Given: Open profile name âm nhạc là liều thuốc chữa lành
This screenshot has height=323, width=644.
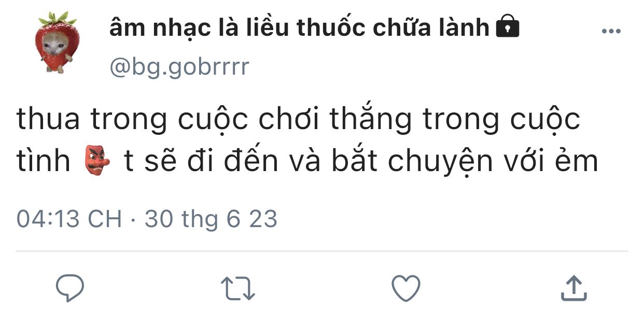Looking at the screenshot, I should pos(299,27).
